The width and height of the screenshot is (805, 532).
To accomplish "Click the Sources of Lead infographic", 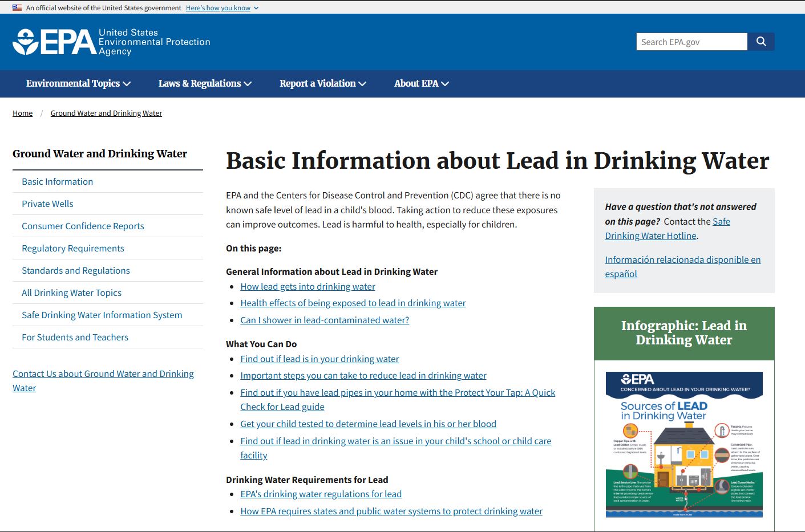I will (683, 445).
